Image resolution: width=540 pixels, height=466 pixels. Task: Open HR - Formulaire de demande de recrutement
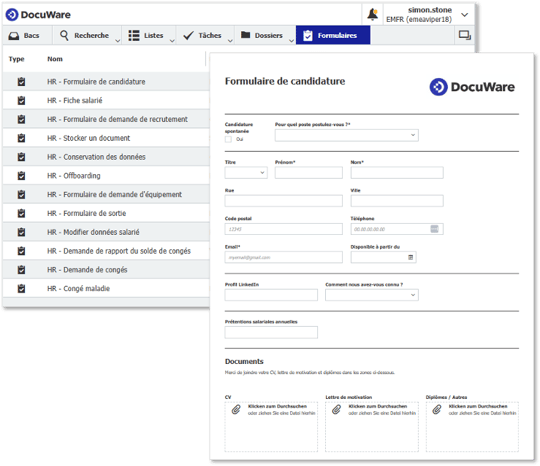(x=117, y=119)
